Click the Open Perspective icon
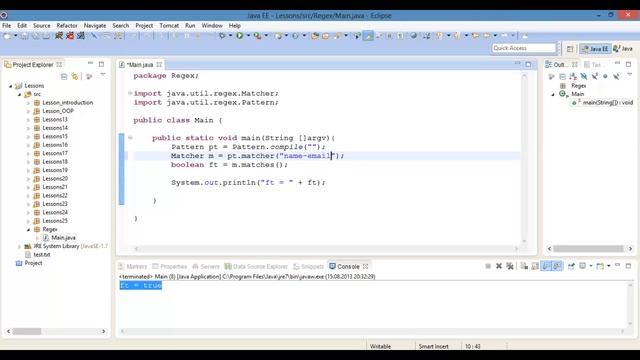 click(x=570, y=49)
